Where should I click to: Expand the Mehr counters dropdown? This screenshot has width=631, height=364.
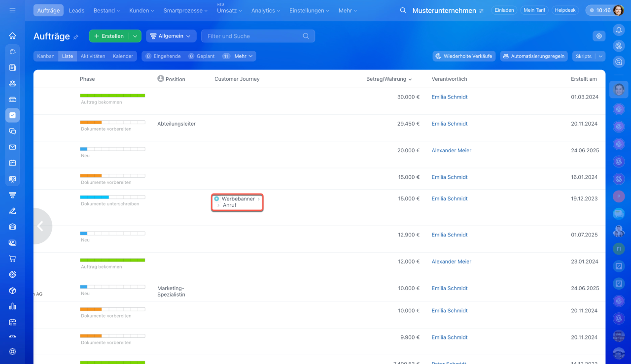[244, 56]
